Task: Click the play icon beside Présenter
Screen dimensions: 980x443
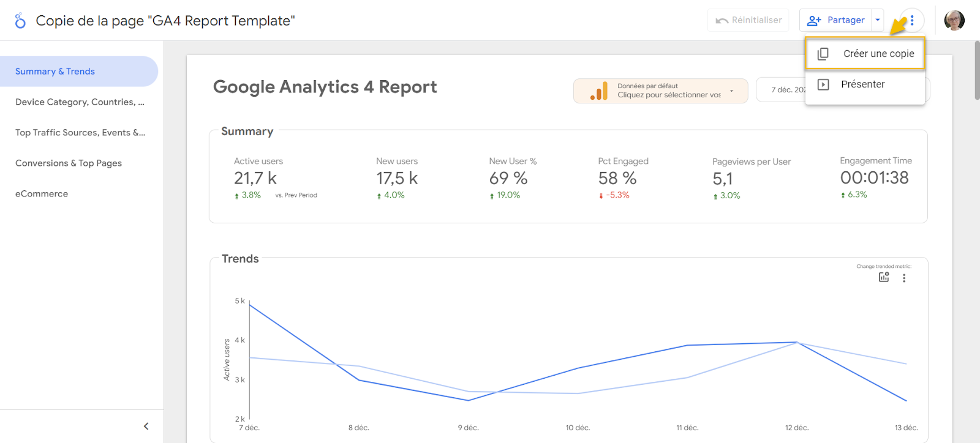Action: (x=823, y=84)
